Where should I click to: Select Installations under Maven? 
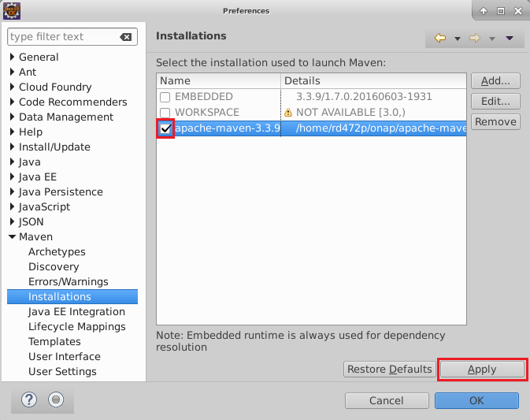tap(72, 296)
